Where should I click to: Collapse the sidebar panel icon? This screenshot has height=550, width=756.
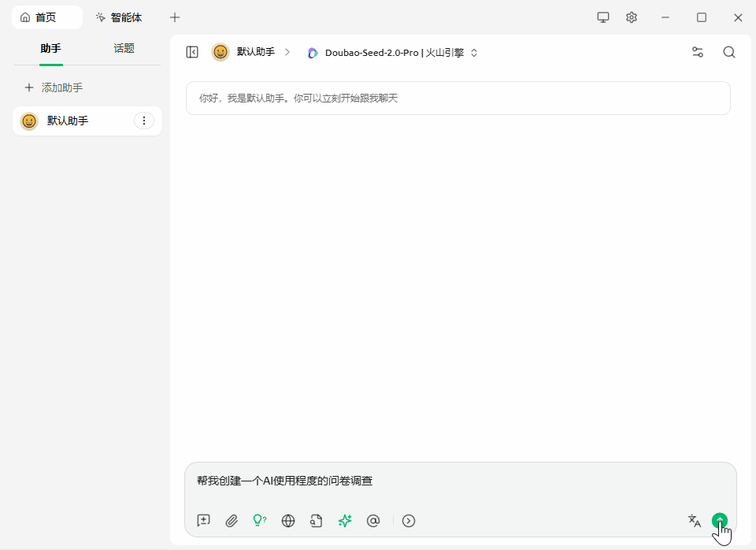tap(192, 52)
